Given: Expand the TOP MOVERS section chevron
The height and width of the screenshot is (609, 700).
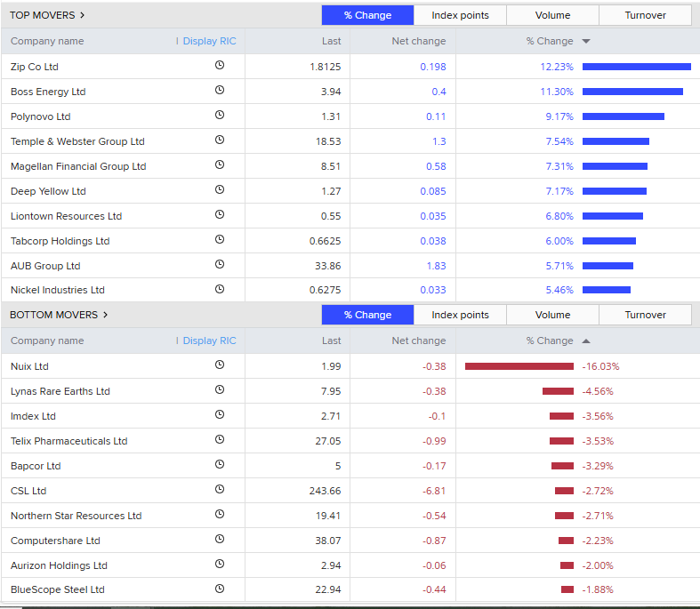Looking at the screenshot, I should tap(82, 15).
